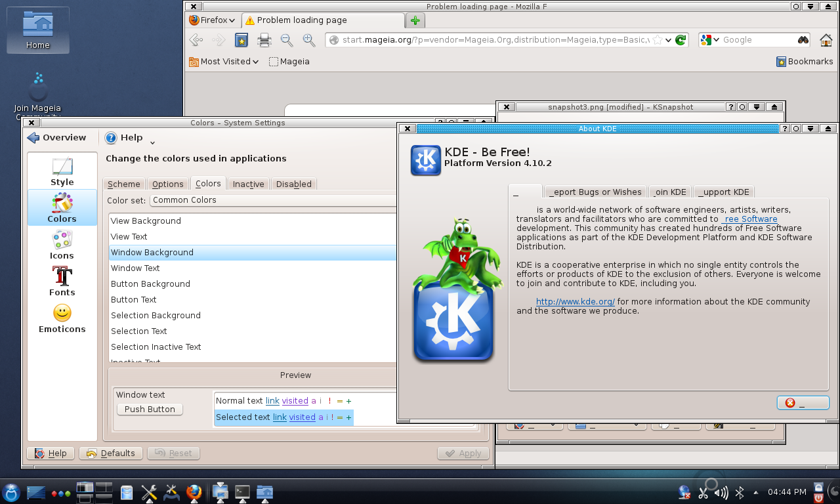Zoom in using Firefox magnifier plus icon

(x=309, y=40)
